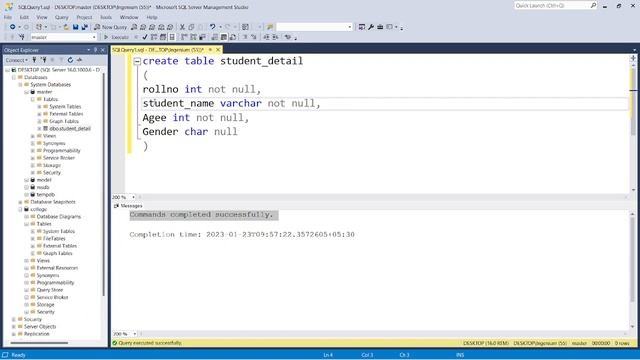Click Comment out selected lines icon
Screen dimensions: 640x360
(245, 37)
